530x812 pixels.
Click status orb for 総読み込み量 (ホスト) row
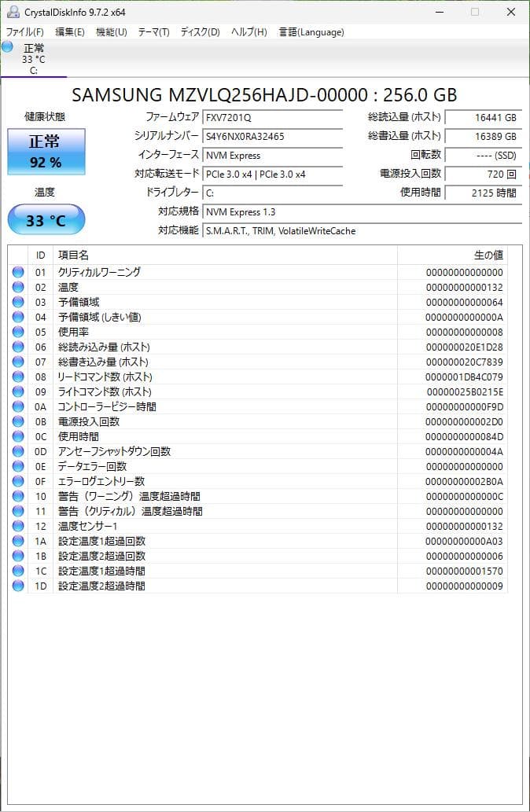[18, 347]
